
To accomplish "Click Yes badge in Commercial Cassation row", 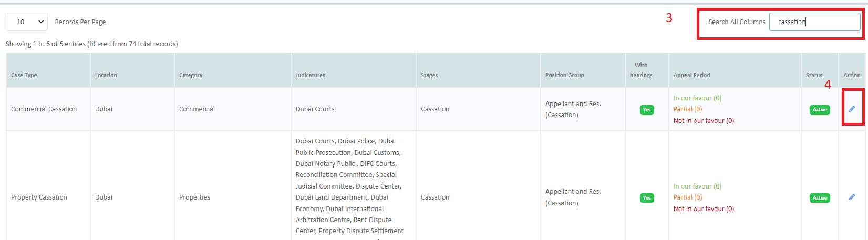I will tap(647, 110).
